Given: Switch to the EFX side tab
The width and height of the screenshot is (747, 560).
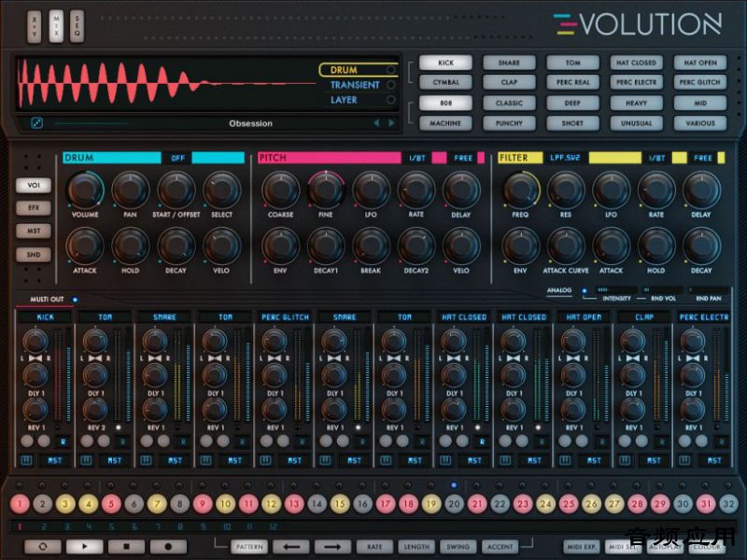Looking at the screenshot, I should pyautogui.click(x=34, y=208).
